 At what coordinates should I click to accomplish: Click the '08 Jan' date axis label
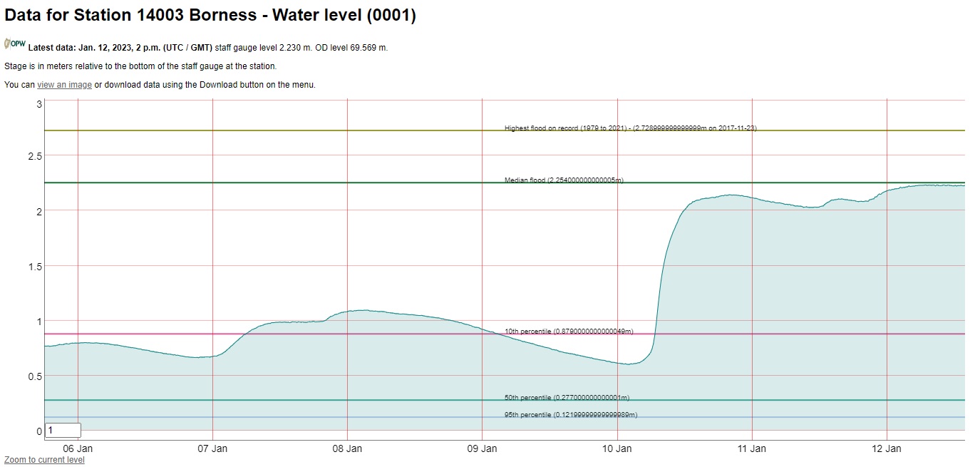click(347, 448)
